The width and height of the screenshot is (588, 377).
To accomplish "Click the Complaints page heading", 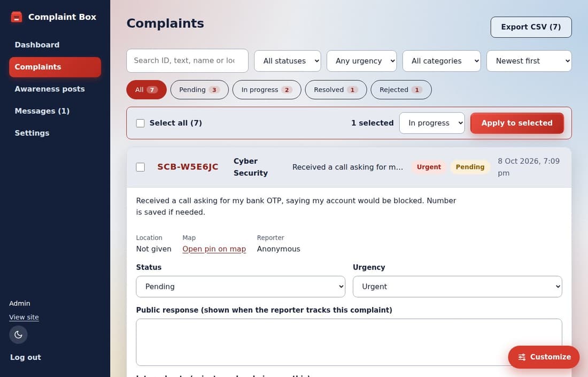I will point(165,23).
